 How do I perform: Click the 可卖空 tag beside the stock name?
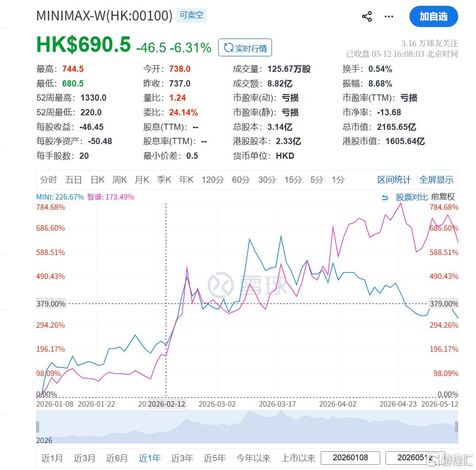pos(192,15)
